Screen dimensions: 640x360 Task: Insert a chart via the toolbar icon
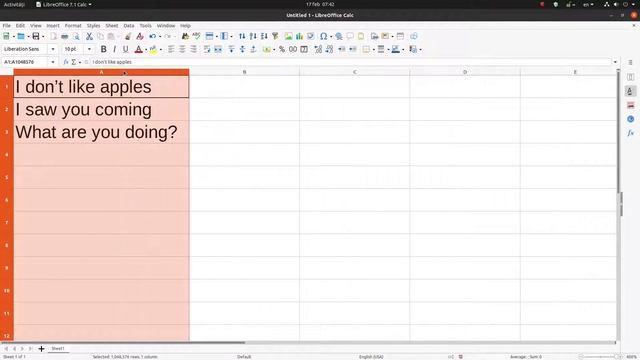pyautogui.click(x=300, y=36)
